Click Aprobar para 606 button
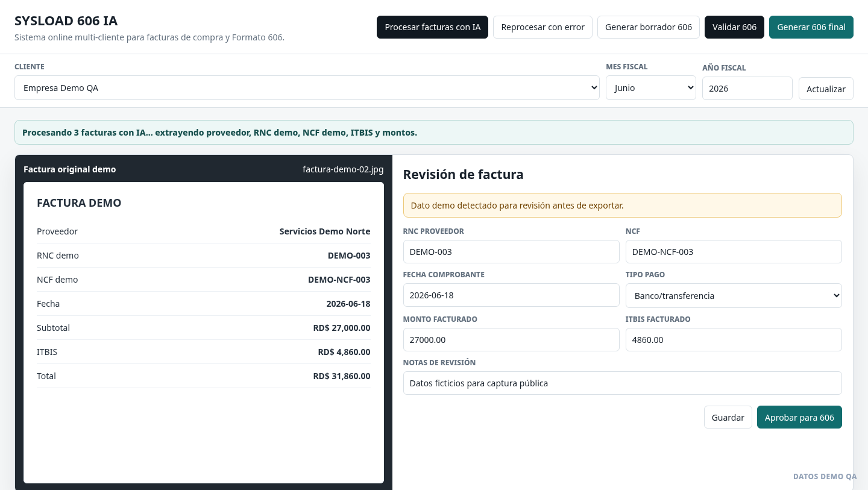Screen dimensions: 868x490 799,417
